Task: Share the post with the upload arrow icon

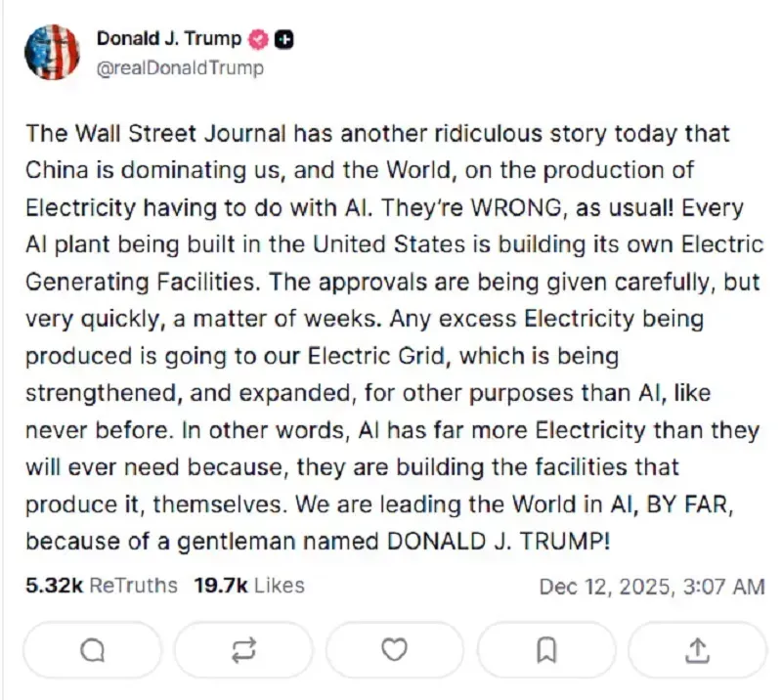Action: click(x=698, y=649)
